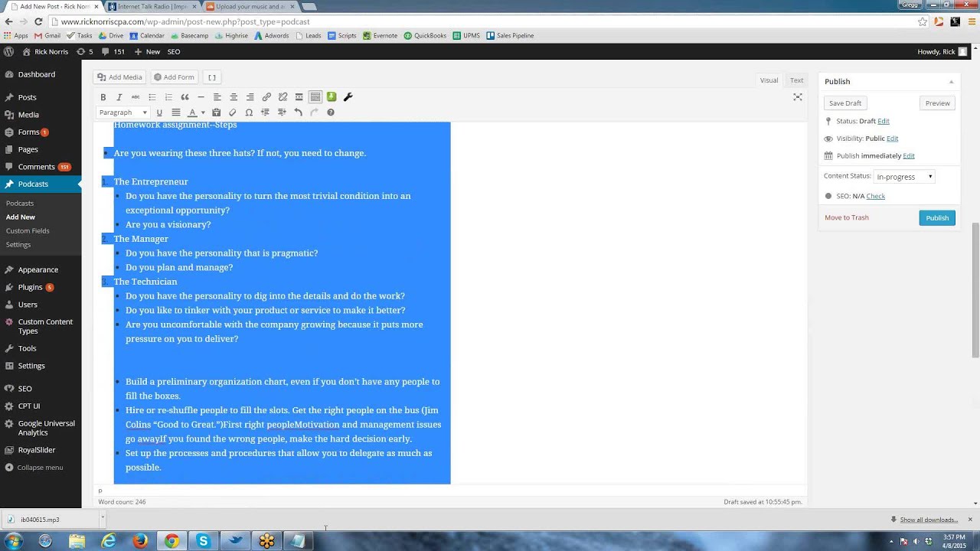
Task: Remove link from selected text
Action: (283, 97)
